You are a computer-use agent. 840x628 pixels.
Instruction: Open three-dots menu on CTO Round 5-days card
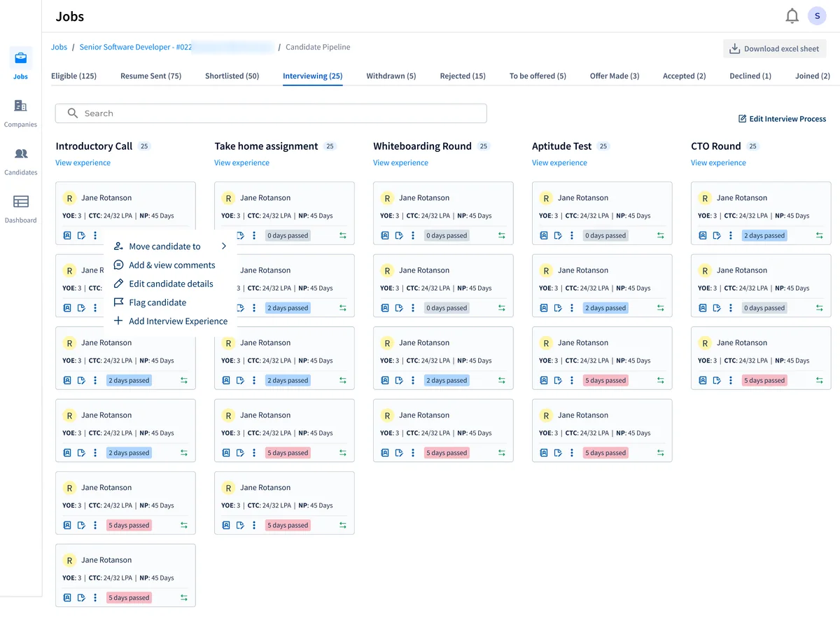point(731,381)
